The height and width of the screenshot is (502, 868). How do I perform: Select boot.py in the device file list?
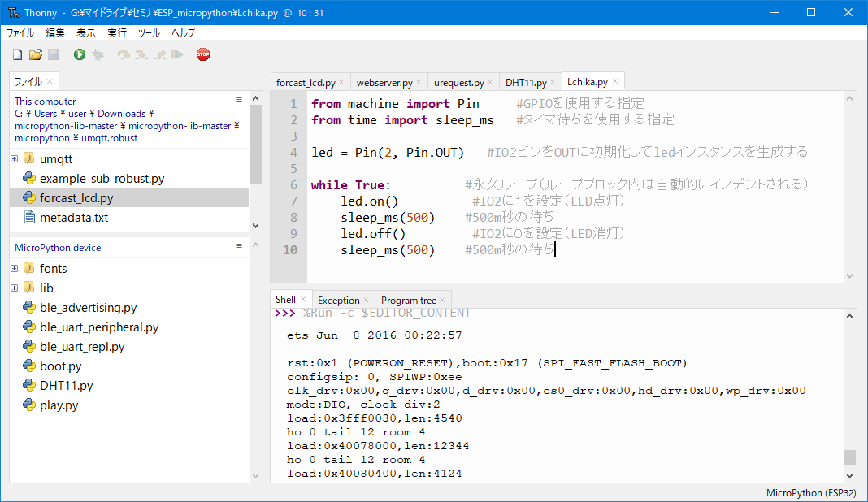[x=61, y=366]
